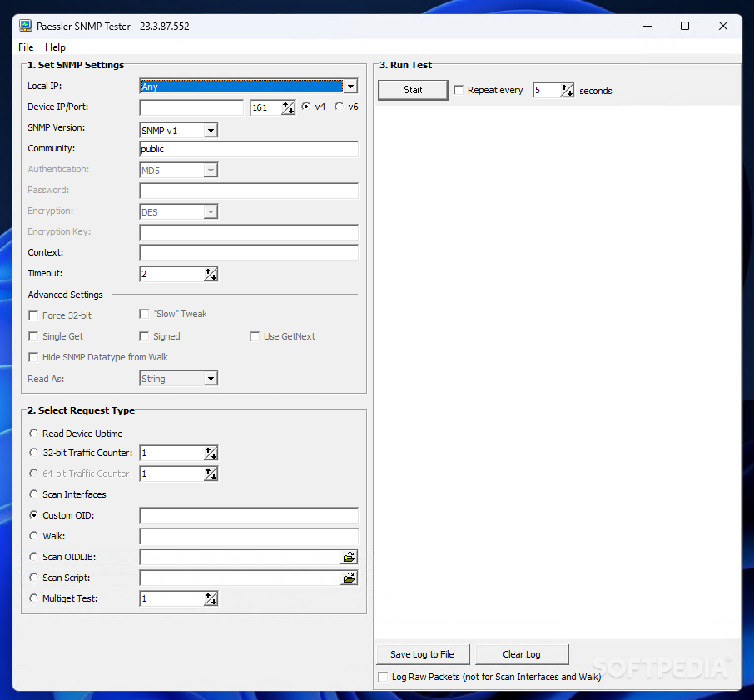Click the 64-bit Traffic Counter spinner
This screenshot has width=754, height=700.
pos(211,474)
